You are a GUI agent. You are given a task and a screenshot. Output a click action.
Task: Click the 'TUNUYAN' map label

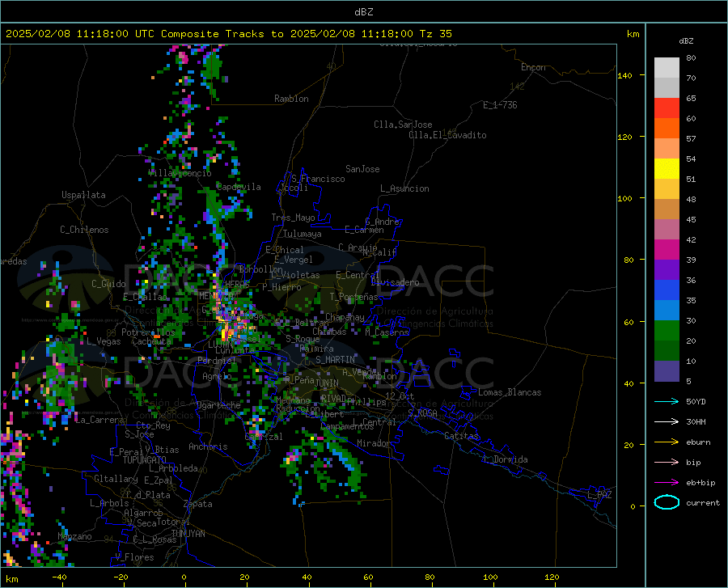coord(188,534)
